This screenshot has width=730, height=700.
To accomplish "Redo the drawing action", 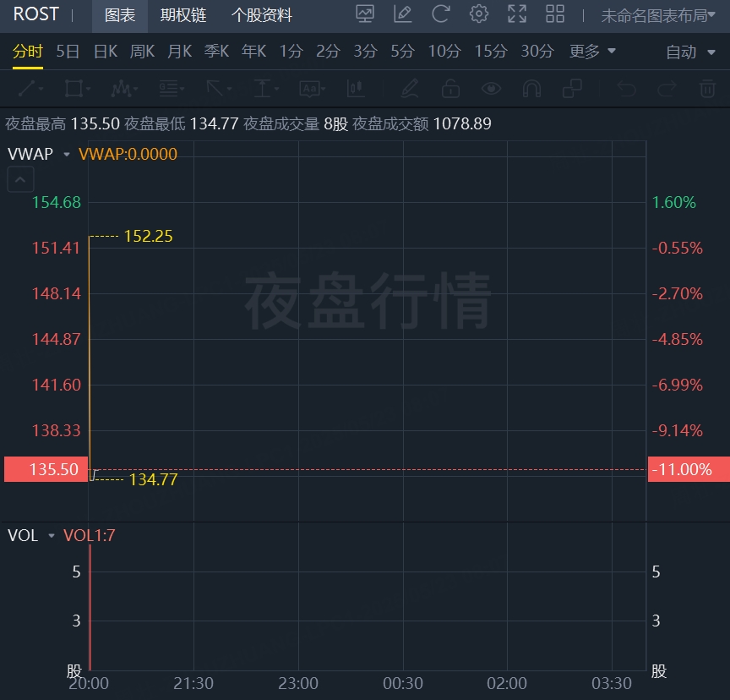I will (x=667, y=88).
